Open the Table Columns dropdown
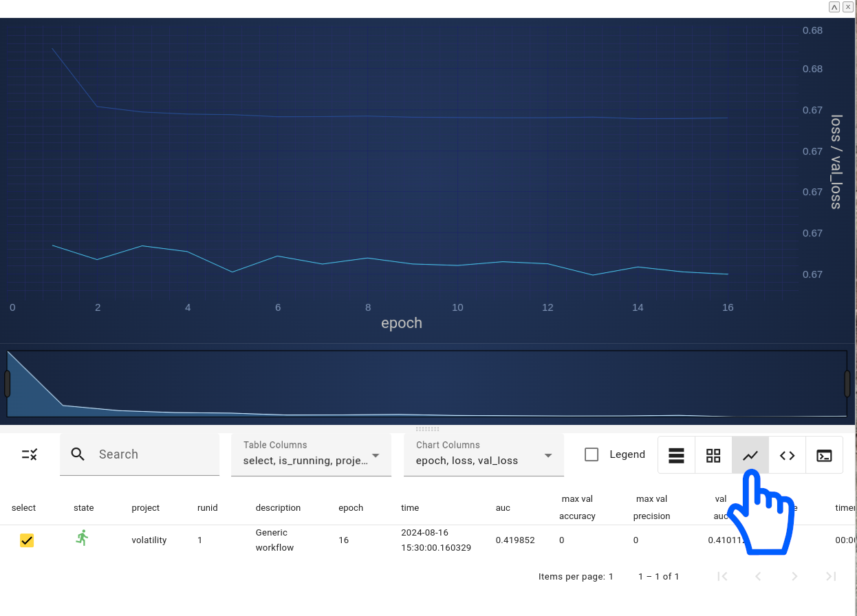Viewport: 857px width, 616px height. (x=311, y=454)
